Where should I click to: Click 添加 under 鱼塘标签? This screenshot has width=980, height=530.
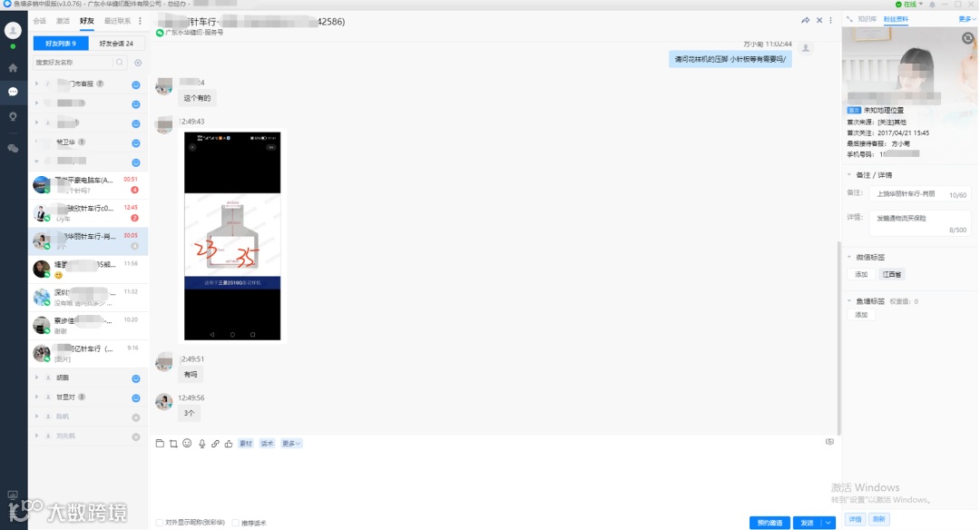[x=861, y=314]
